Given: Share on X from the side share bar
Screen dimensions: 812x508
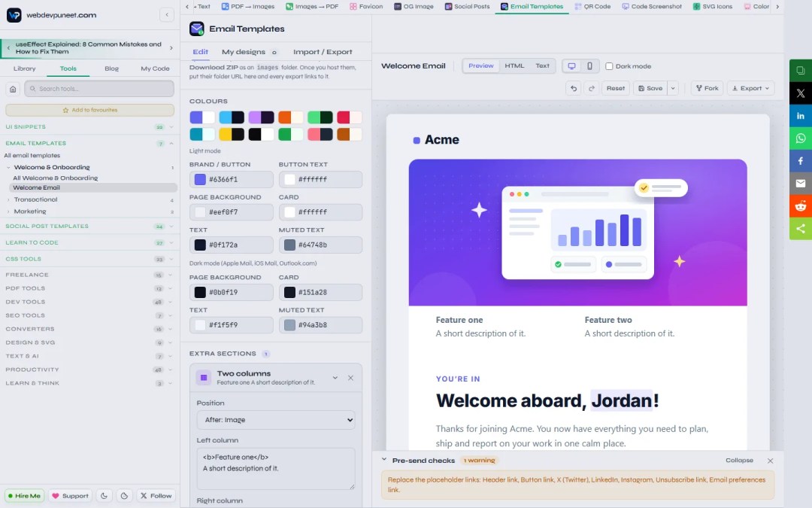Looking at the screenshot, I should click(x=801, y=93).
